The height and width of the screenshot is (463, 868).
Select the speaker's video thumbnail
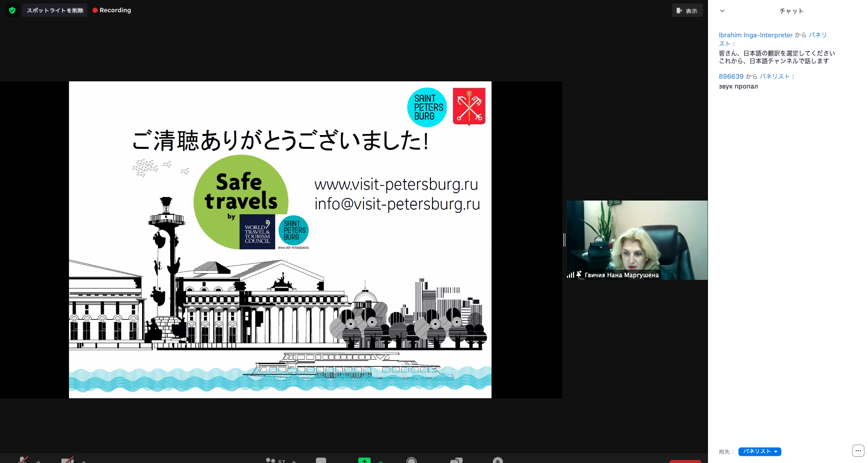click(x=637, y=235)
